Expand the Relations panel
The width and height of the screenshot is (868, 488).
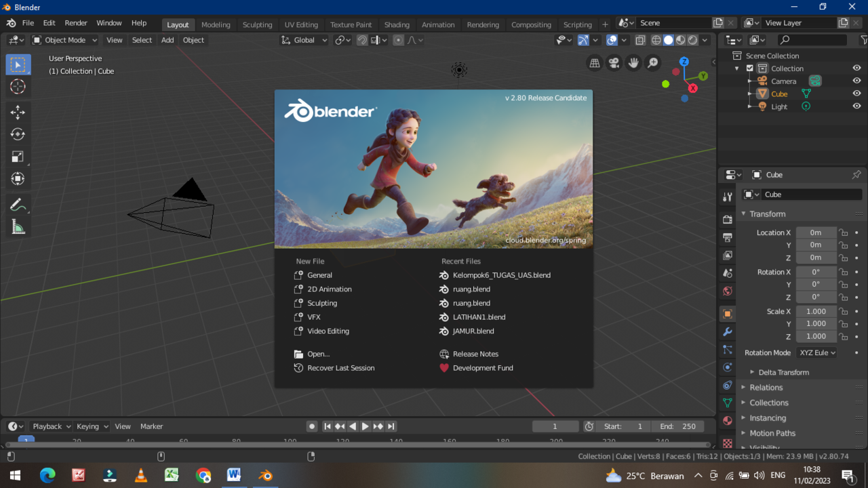[766, 388]
